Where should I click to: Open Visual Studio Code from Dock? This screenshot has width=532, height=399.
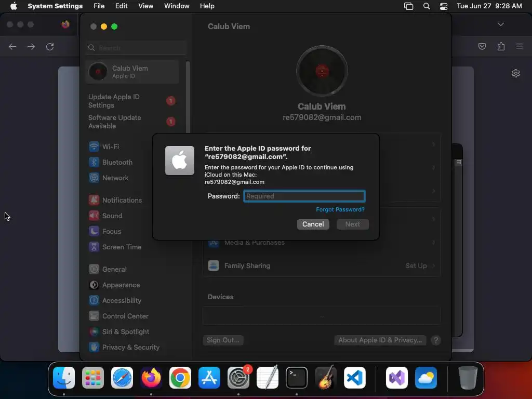[x=354, y=378]
